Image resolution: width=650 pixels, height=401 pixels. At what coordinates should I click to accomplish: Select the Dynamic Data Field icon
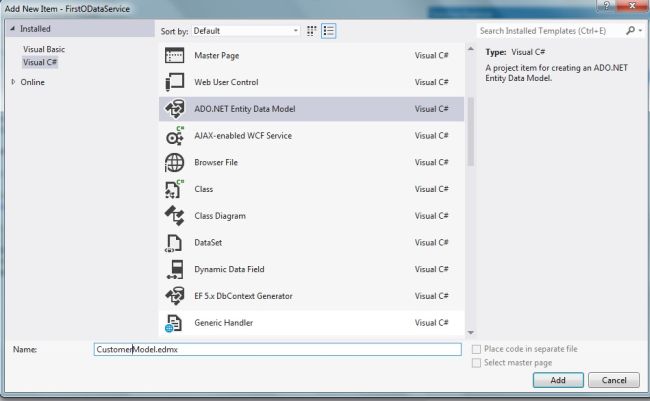click(x=175, y=270)
